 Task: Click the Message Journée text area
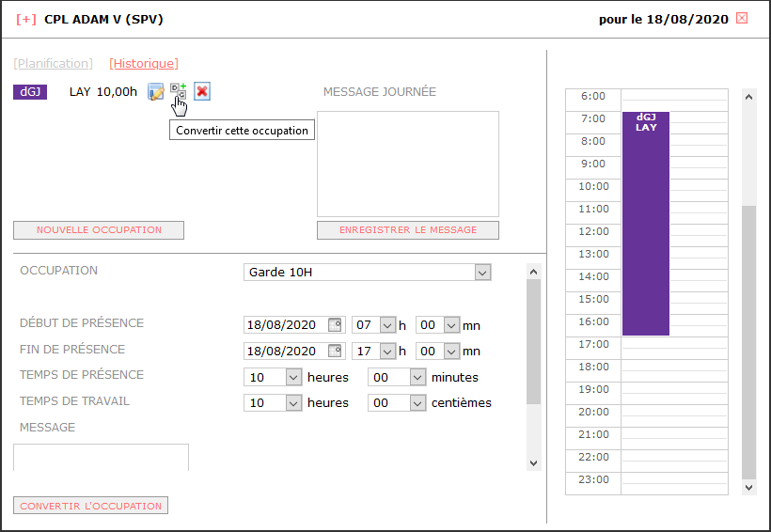coord(408,164)
